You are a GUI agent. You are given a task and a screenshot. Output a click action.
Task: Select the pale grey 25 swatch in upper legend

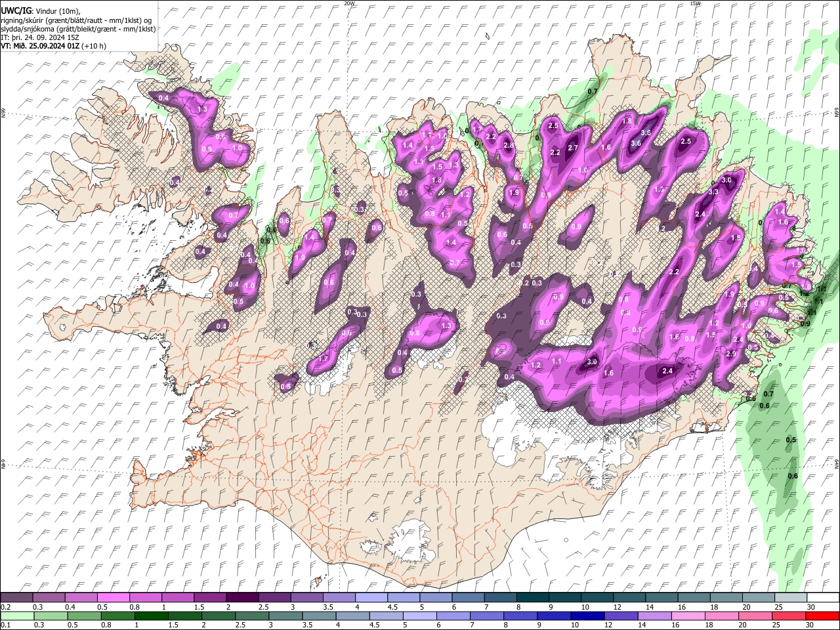[790, 598]
